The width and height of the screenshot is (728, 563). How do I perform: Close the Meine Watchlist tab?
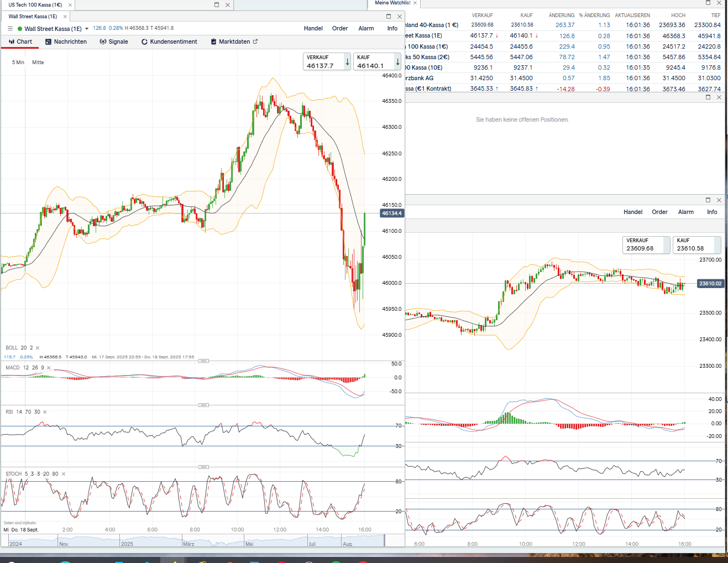click(415, 3)
